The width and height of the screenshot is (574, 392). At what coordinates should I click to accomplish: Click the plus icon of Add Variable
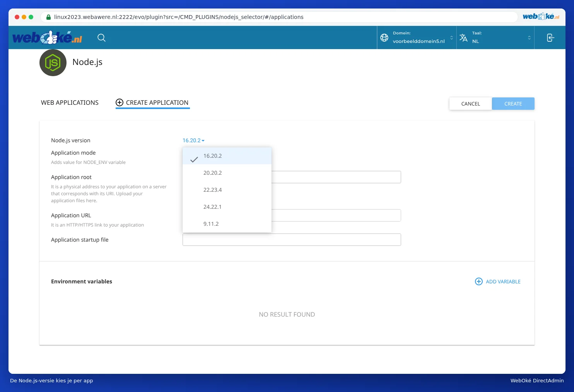(478, 281)
